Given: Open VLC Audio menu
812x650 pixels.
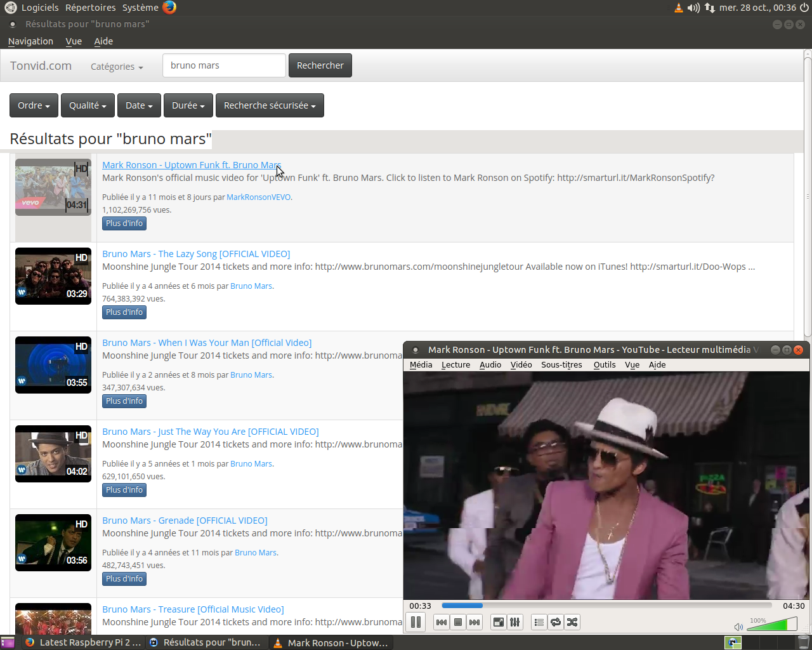Looking at the screenshot, I should tap(490, 364).
